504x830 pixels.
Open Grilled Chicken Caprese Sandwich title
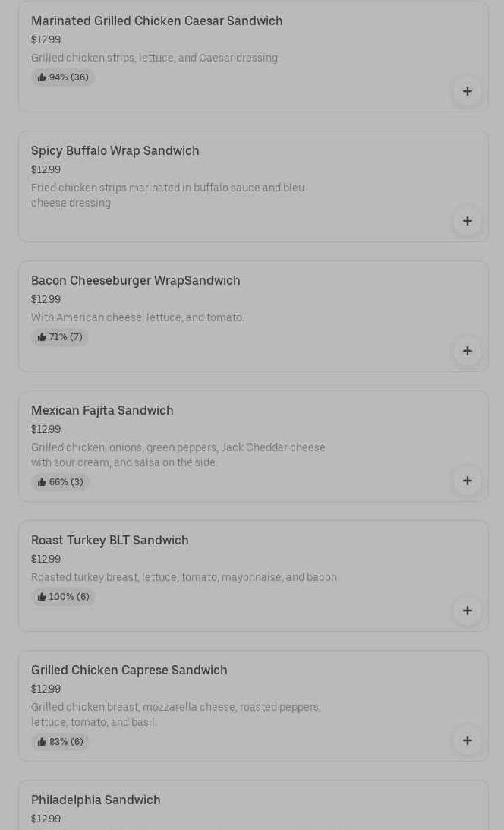point(129,670)
